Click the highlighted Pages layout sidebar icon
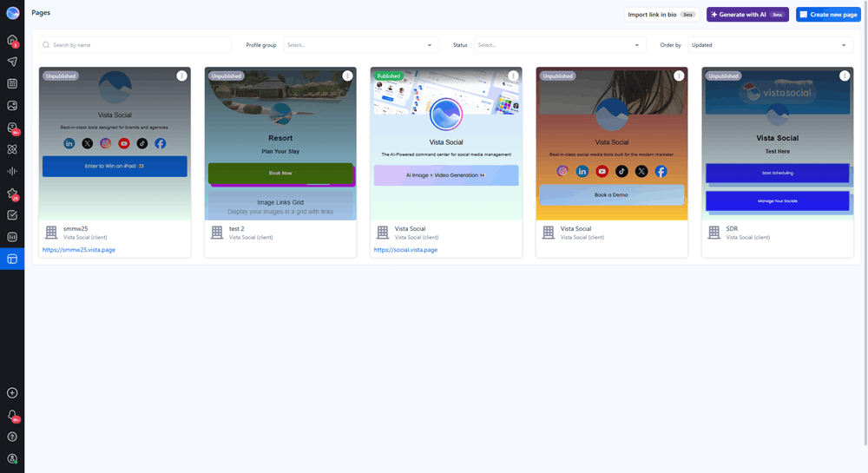The image size is (868, 473). pos(12,259)
